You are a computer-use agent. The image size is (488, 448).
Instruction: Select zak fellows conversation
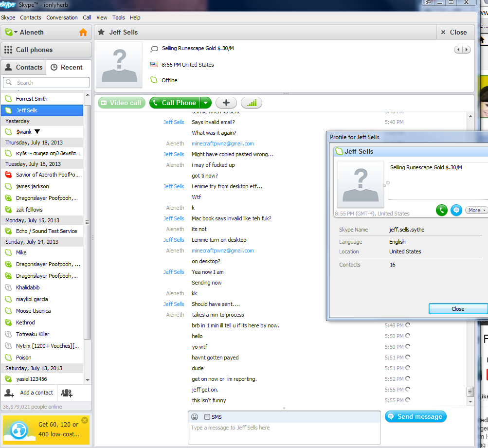click(x=42, y=210)
